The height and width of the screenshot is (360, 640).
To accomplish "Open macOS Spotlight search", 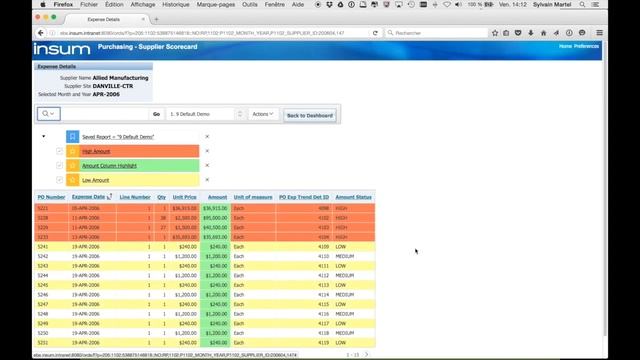I will [582, 4].
